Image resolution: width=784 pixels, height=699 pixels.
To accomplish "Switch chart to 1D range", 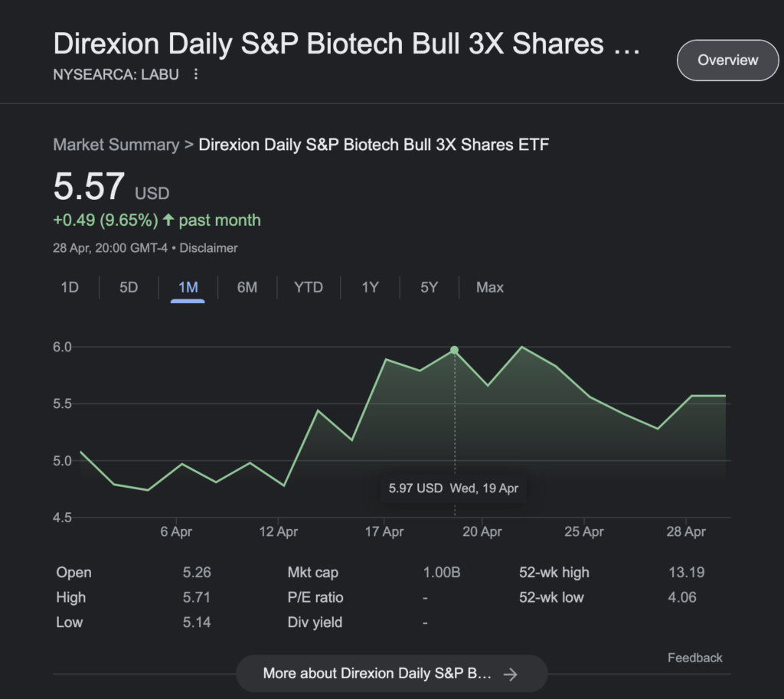I will [70, 288].
